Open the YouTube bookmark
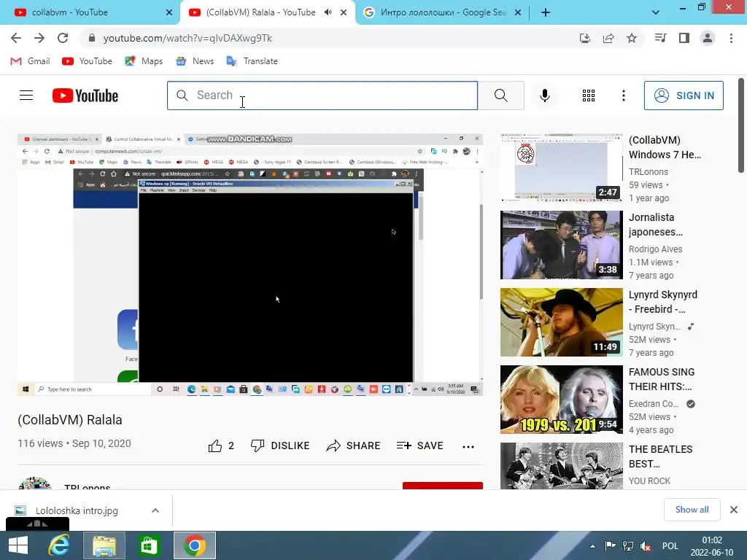 (88, 61)
